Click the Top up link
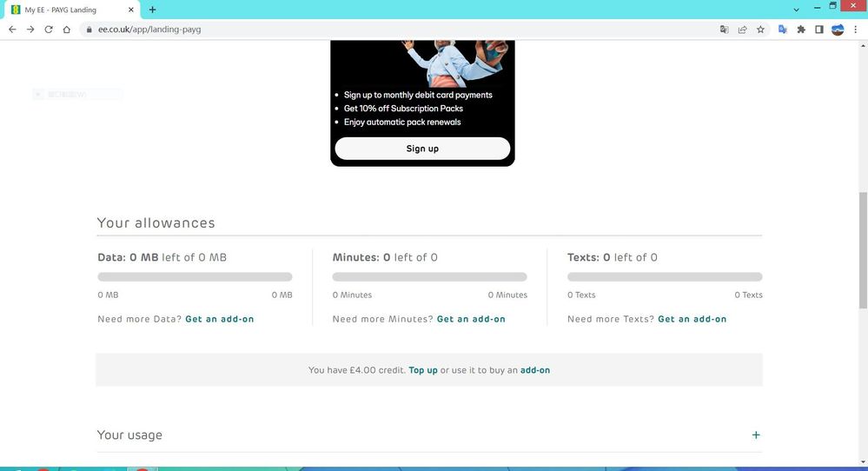Viewport: 868px width, 471px height. (x=423, y=370)
